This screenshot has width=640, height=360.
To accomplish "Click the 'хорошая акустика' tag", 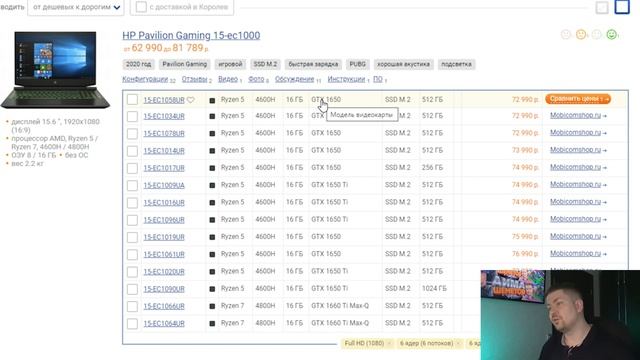I will tap(403, 64).
